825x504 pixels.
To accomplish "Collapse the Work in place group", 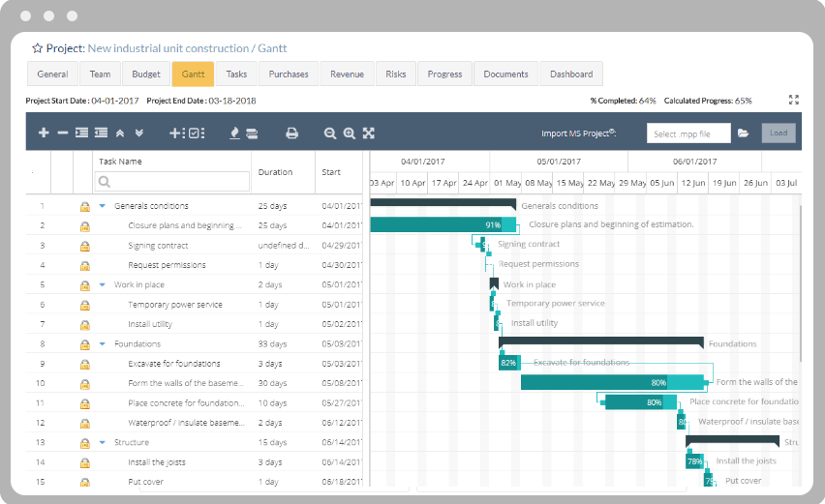I will [x=103, y=285].
